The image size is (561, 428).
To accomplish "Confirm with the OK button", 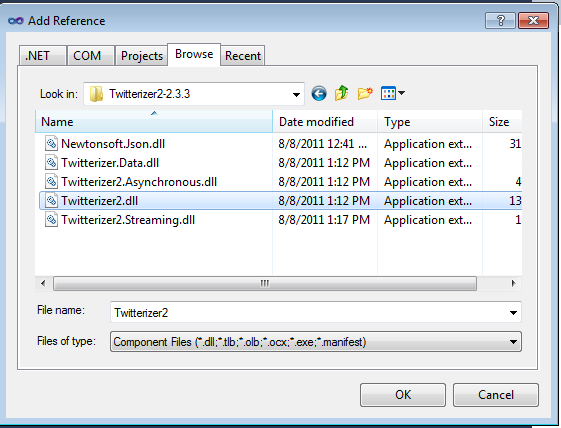I will 403,395.
